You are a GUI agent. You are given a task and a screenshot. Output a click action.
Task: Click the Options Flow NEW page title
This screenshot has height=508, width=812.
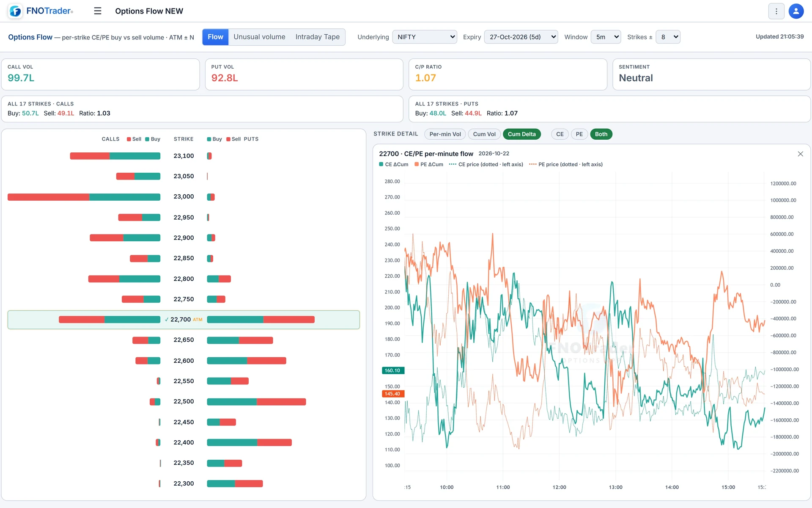[149, 11]
